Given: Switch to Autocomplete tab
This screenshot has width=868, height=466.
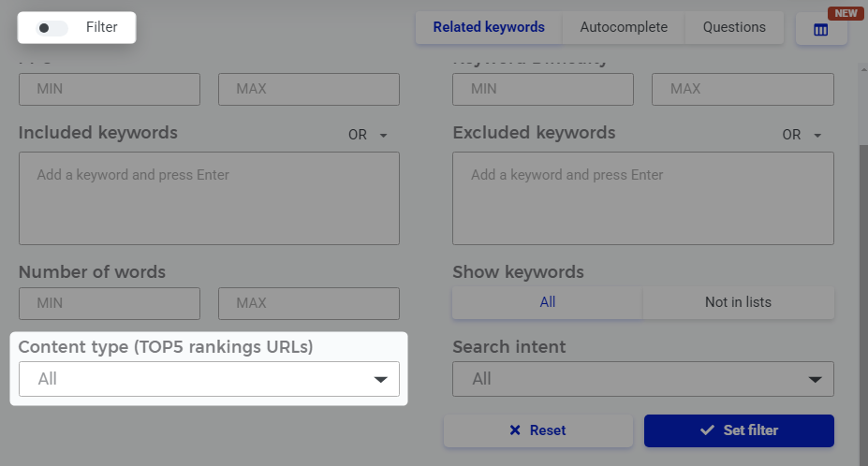Looking at the screenshot, I should [624, 27].
